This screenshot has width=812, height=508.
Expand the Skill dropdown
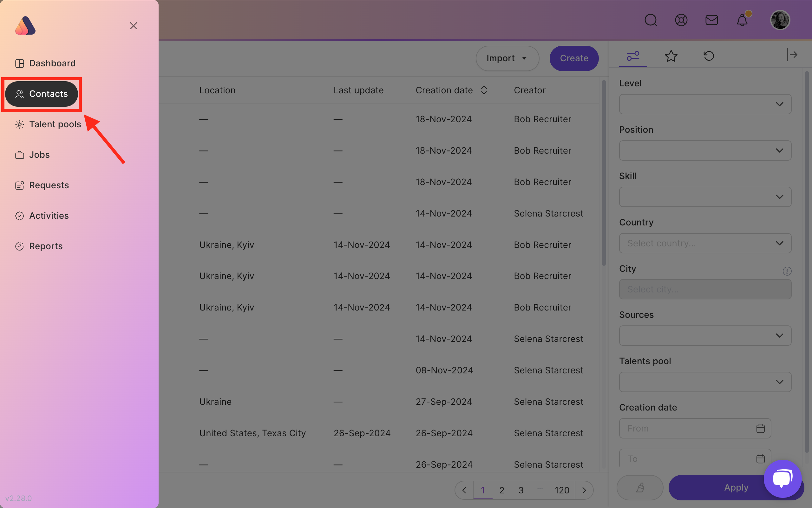click(x=705, y=197)
